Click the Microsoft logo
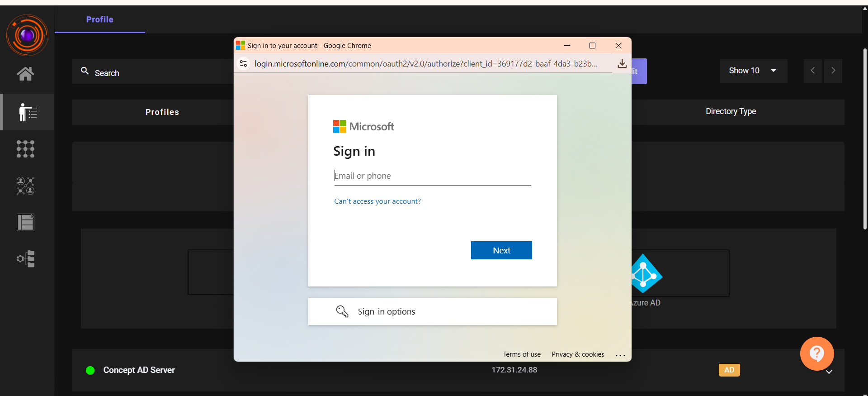The image size is (868, 396). (x=363, y=126)
